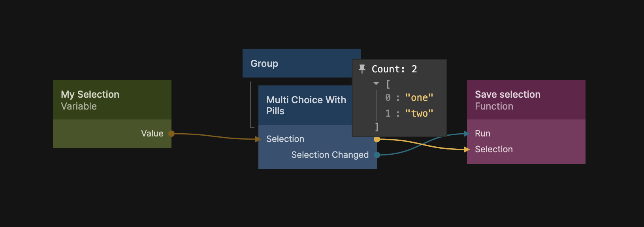Image resolution: width=644 pixels, height=227 pixels.
Task: Click the pin icon in inspector popup
Action: pyautogui.click(x=362, y=69)
